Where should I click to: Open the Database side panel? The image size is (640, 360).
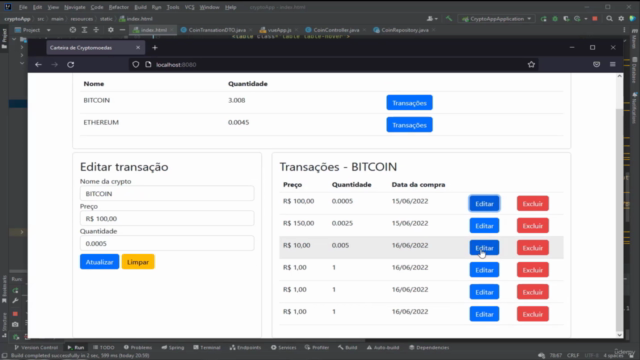pos(634,70)
